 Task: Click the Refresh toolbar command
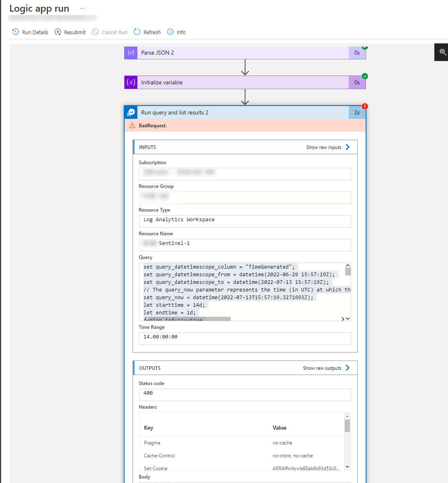pos(147,32)
